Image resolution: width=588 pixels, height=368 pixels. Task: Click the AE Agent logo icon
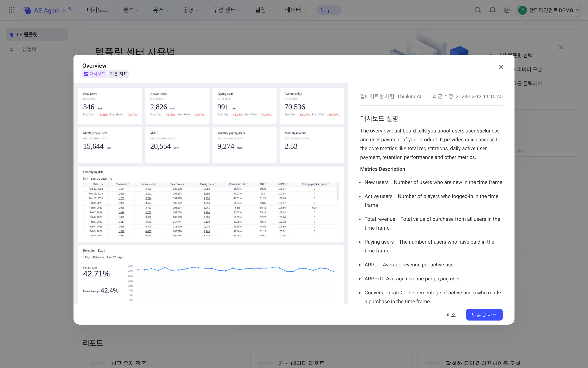(x=27, y=10)
